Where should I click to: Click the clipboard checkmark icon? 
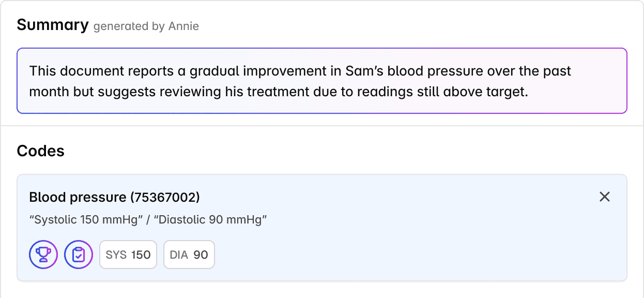[x=79, y=255]
